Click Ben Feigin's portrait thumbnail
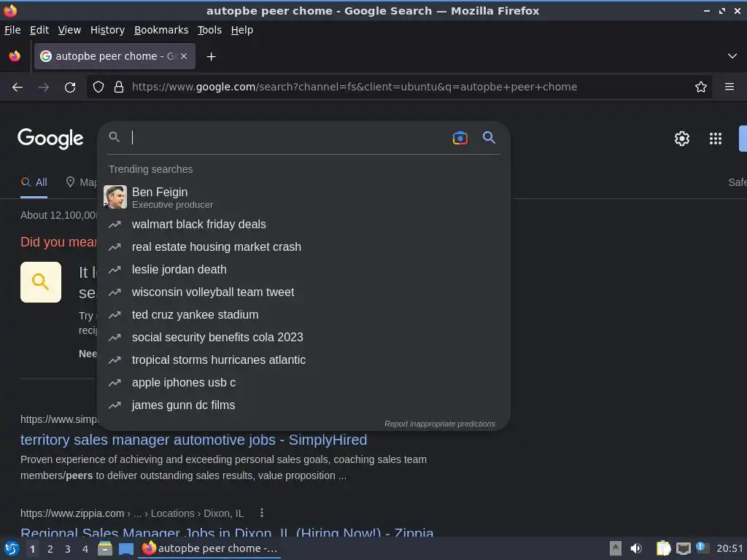Screen dimensions: 747x560 [115, 197]
